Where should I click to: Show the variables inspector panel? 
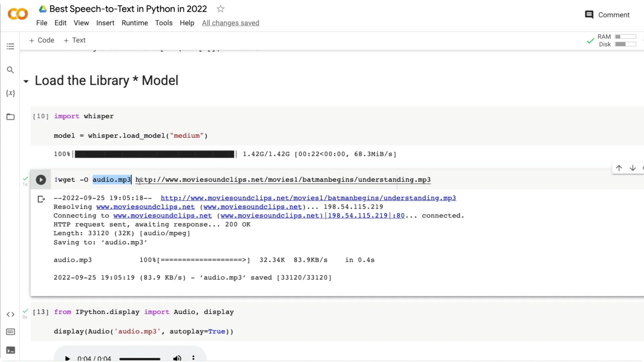10,93
